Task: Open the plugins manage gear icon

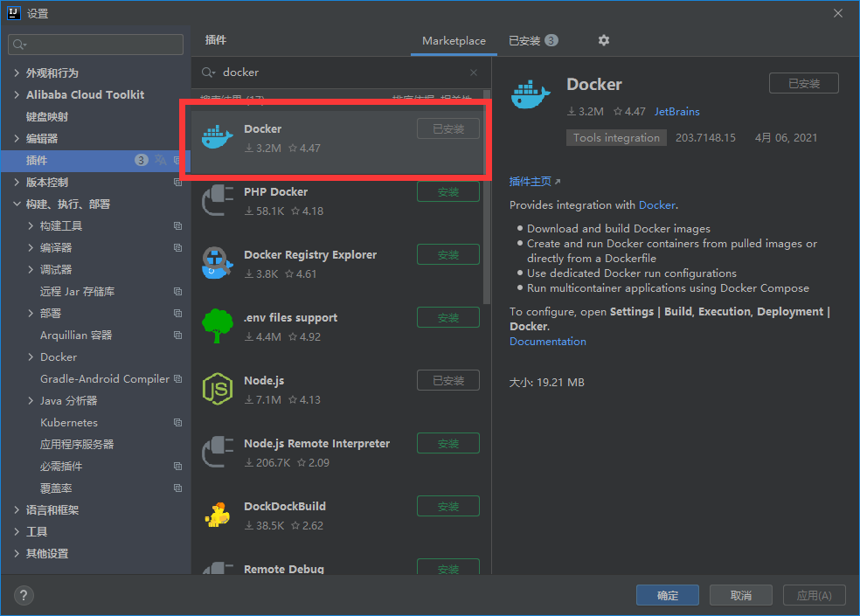Action: coord(601,40)
